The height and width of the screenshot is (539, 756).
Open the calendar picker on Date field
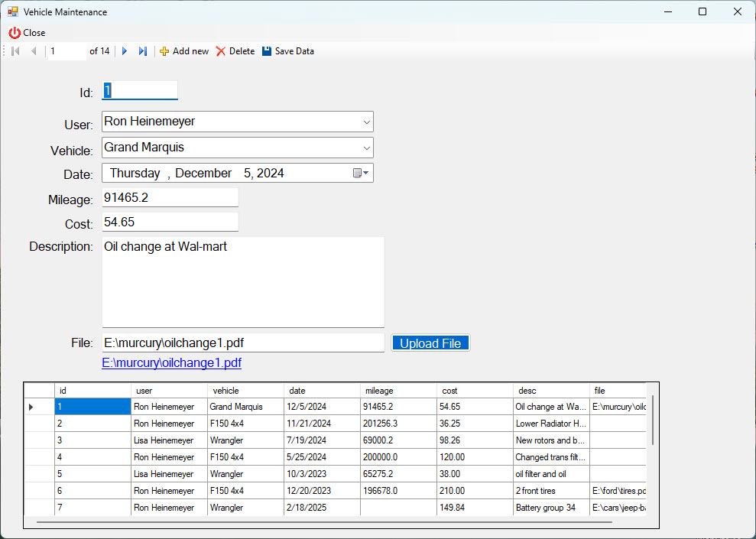(361, 174)
